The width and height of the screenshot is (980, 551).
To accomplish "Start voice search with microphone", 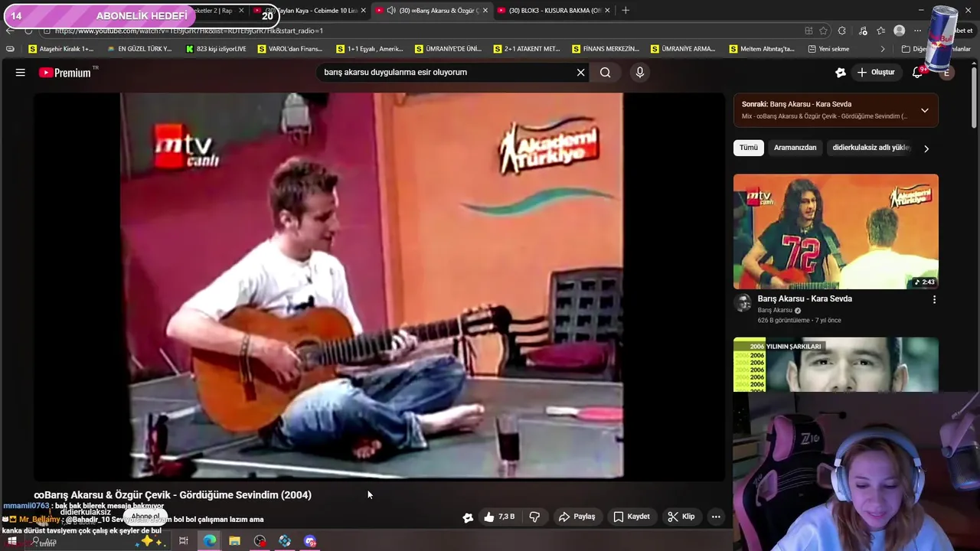I will [640, 73].
